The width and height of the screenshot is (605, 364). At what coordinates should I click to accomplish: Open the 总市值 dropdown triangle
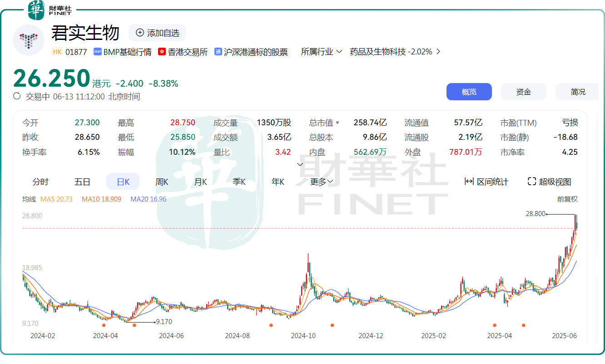click(x=337, y=123)
